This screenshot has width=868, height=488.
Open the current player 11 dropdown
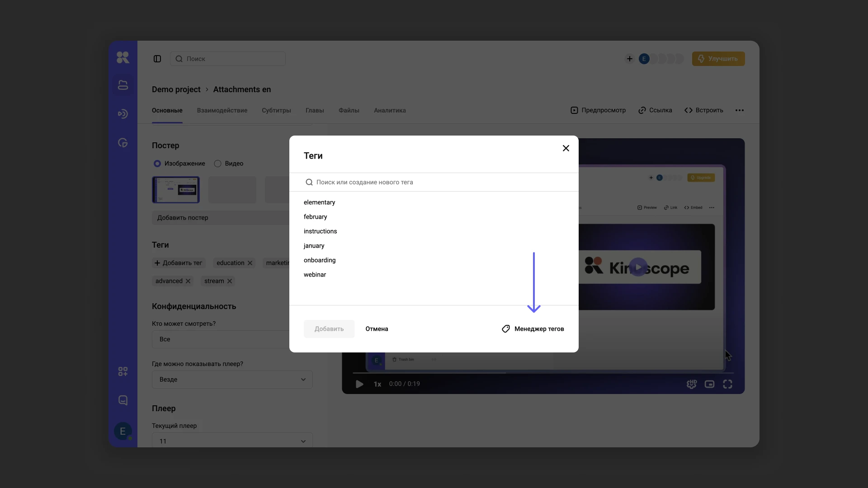pyautogui.click(x=232, y=441)
